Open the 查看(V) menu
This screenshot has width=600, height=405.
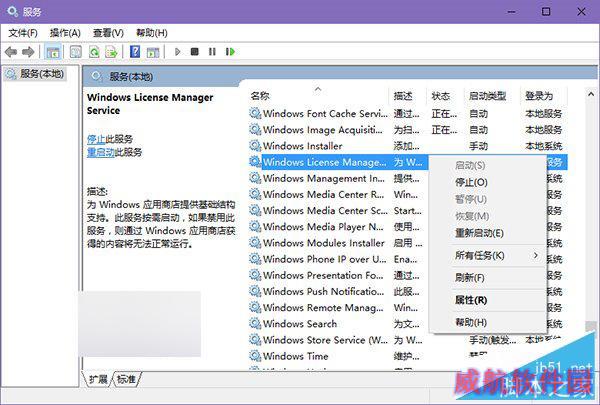pyautogui.click(x=108, y=33)
